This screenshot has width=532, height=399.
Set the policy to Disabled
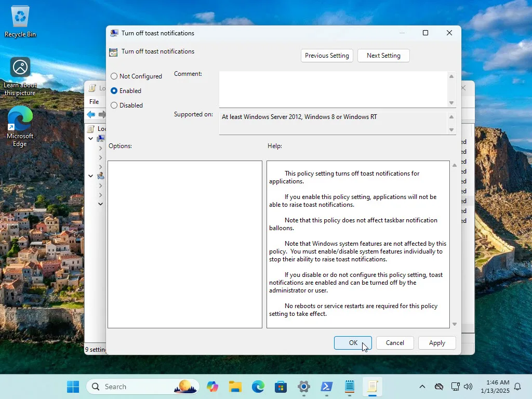pyautogui.click(x=114, y=105)
